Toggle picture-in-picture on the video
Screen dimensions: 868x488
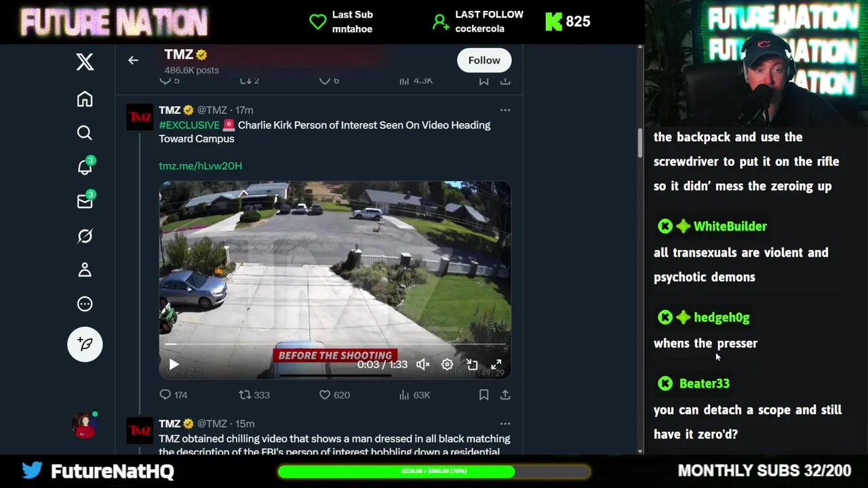[x=472, y=365]
